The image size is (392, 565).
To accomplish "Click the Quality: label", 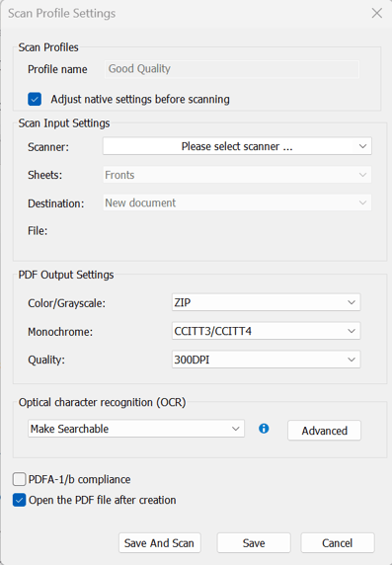I will (46, 360).
